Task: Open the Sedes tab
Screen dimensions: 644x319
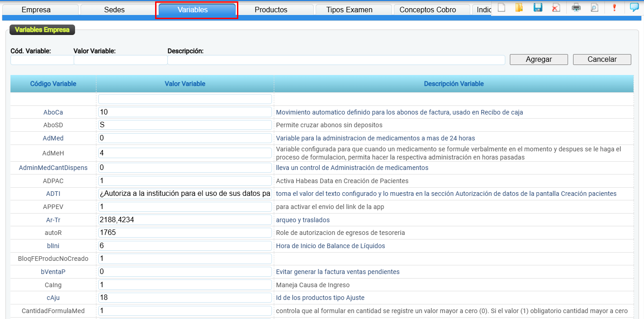Action: click(x=114, y=10)
